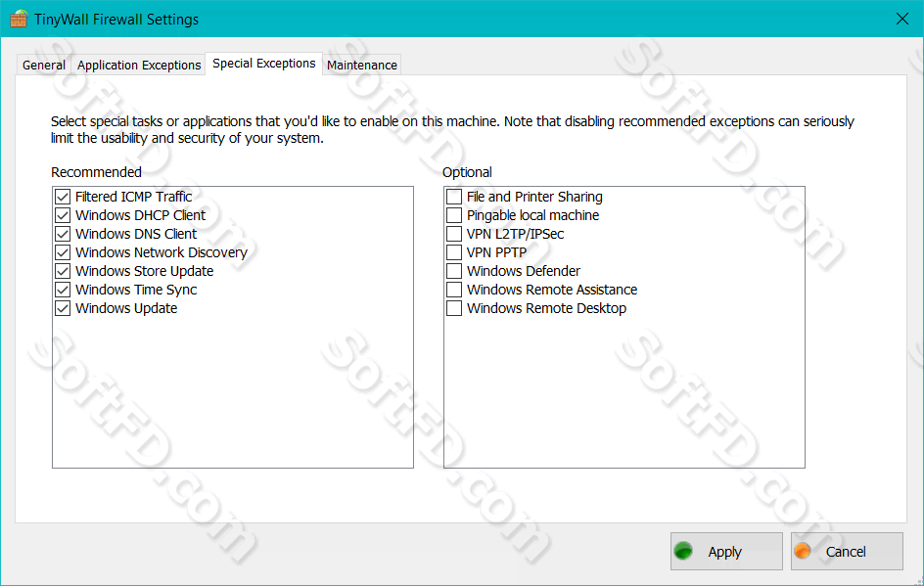924x586 pixels.
Task: Enable the Windows Remote Desktop checkbox
Action: click(x=454, y=308)
